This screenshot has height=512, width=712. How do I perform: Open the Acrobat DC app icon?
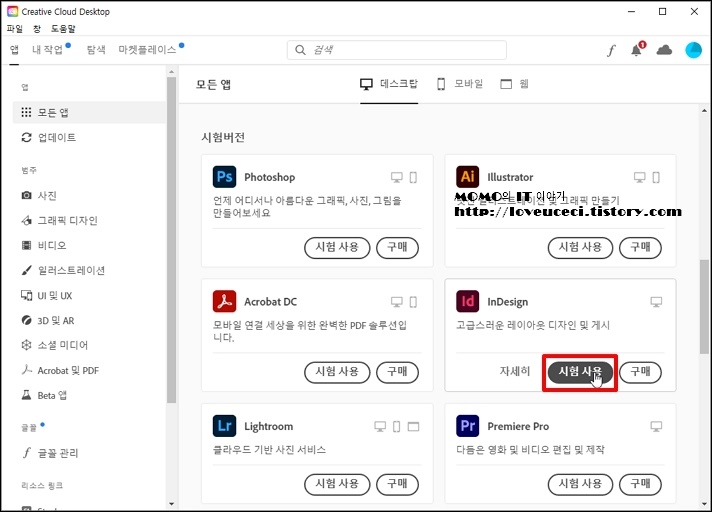click(224, 301)
